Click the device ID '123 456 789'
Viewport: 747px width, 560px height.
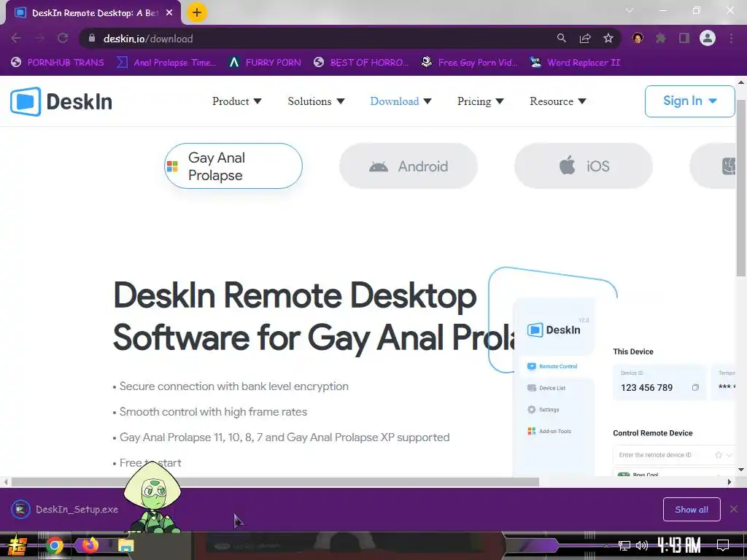click(646, 388)
